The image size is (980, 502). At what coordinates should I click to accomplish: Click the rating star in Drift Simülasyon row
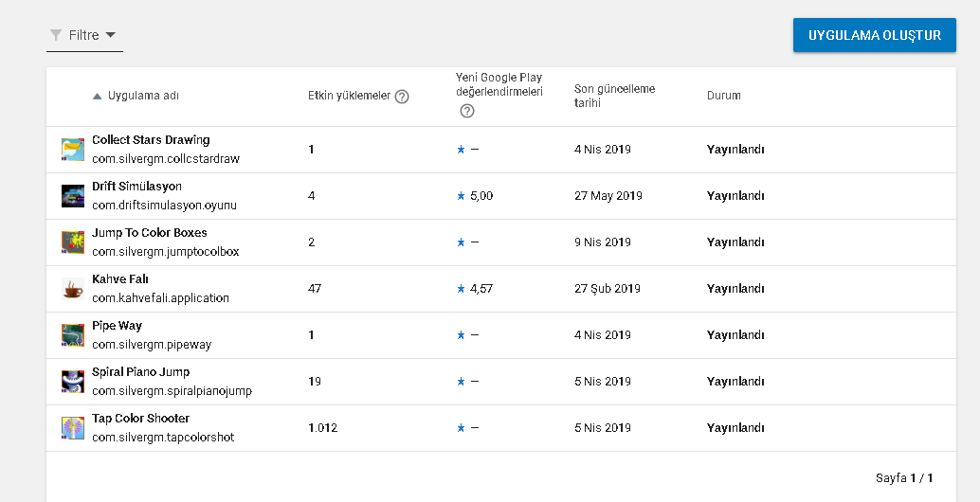pos(461,195)
